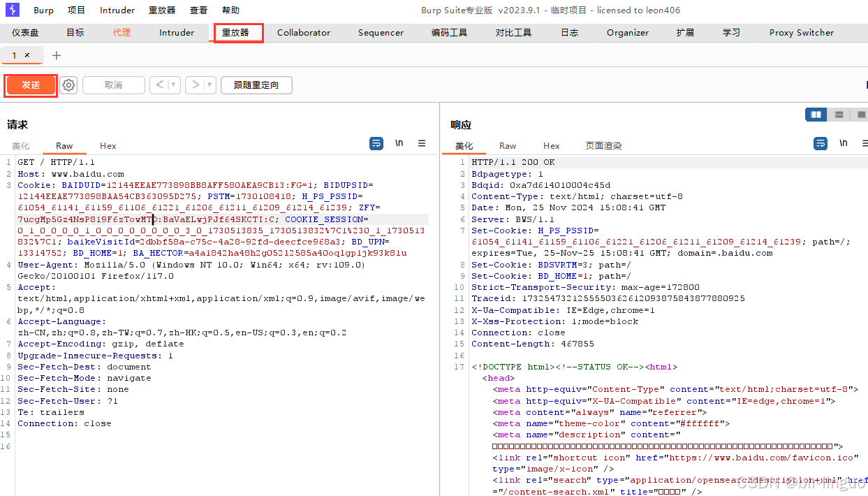The height and width of the screenshot is (496, 868).
Task: Go back to previous request arrow
Action: tap(159, 85)
